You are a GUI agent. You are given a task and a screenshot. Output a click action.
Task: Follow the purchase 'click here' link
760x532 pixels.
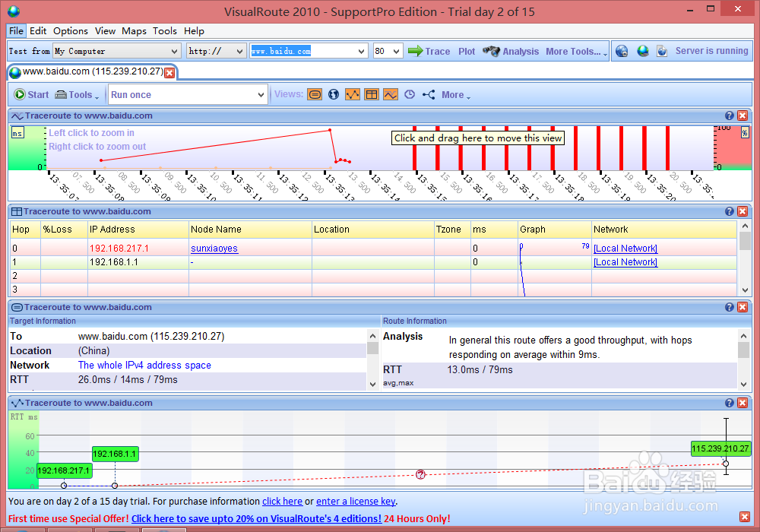point(282,502)
